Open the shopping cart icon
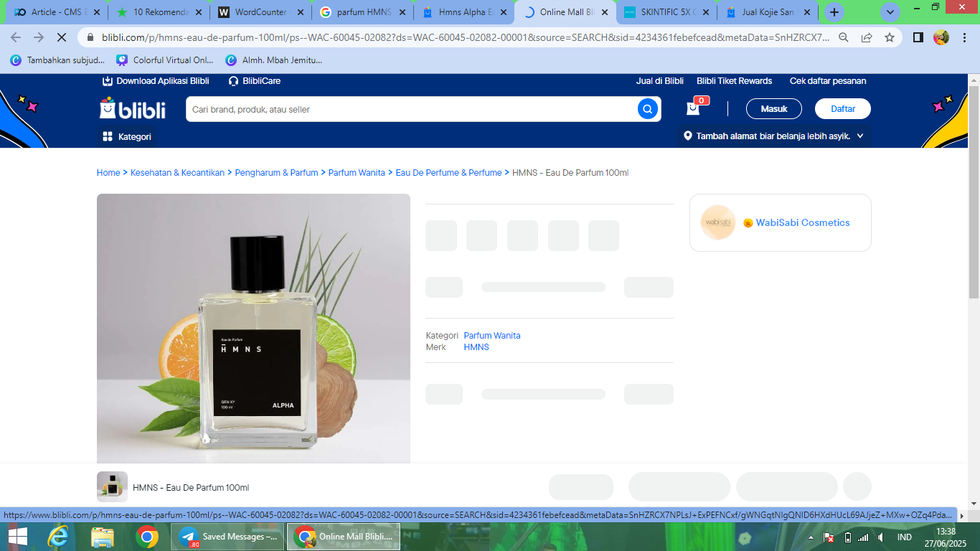This screenshot has height=551, width=980. point(693,108)
